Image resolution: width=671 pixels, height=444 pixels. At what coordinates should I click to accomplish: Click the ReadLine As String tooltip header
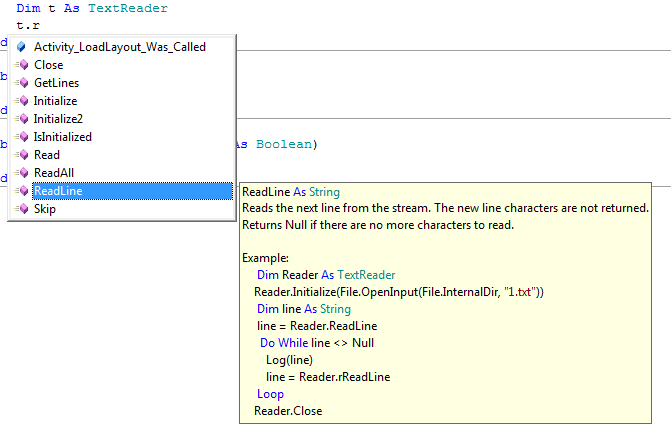[291, 192]
